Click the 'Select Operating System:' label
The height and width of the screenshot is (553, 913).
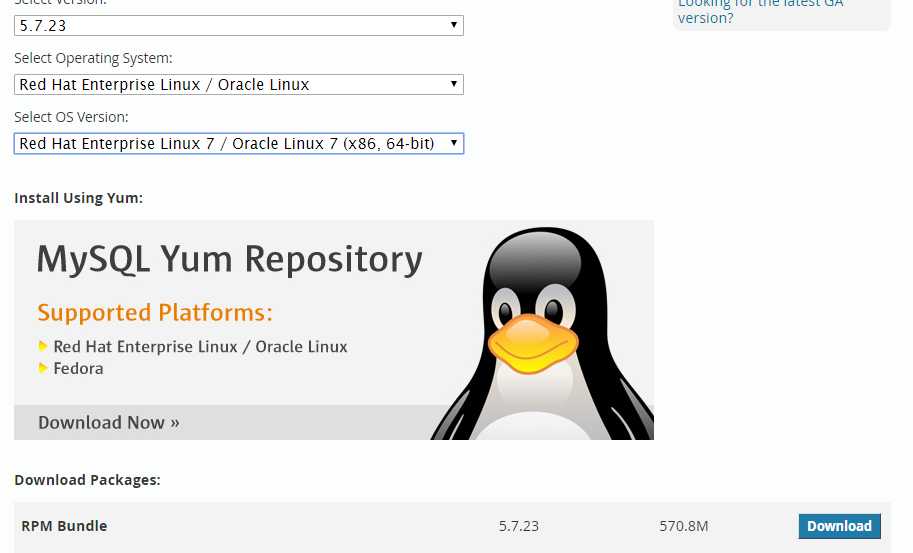click(93, 58)
